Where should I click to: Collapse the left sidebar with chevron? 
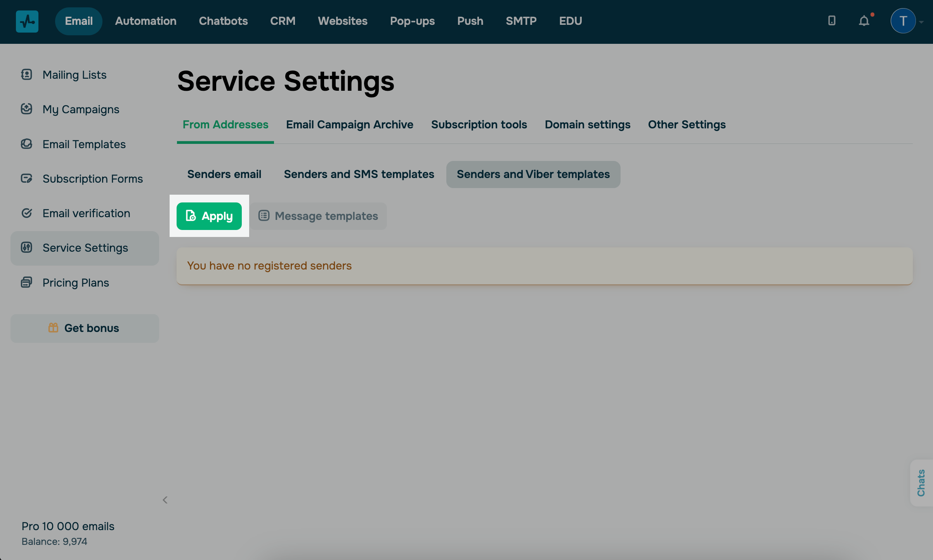165,500
